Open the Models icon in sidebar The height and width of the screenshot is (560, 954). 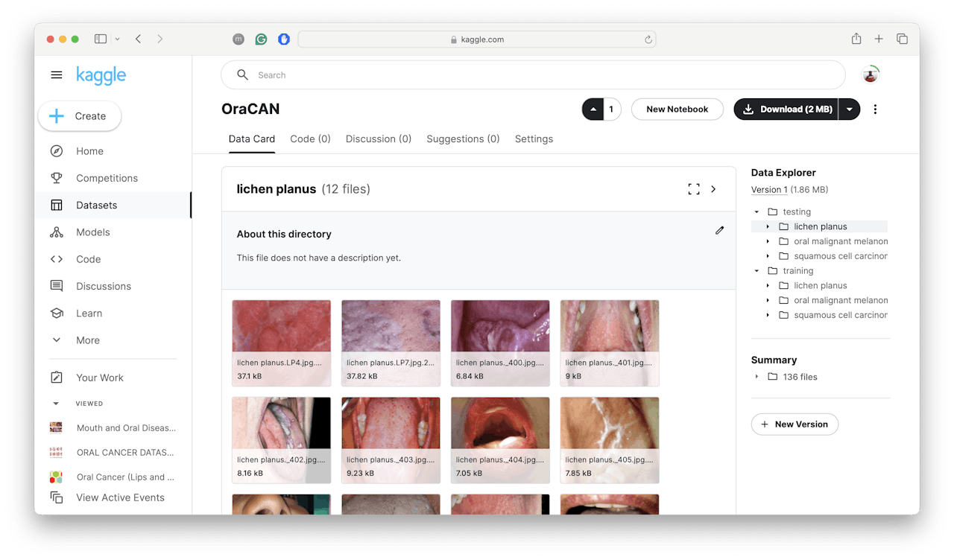57,232
